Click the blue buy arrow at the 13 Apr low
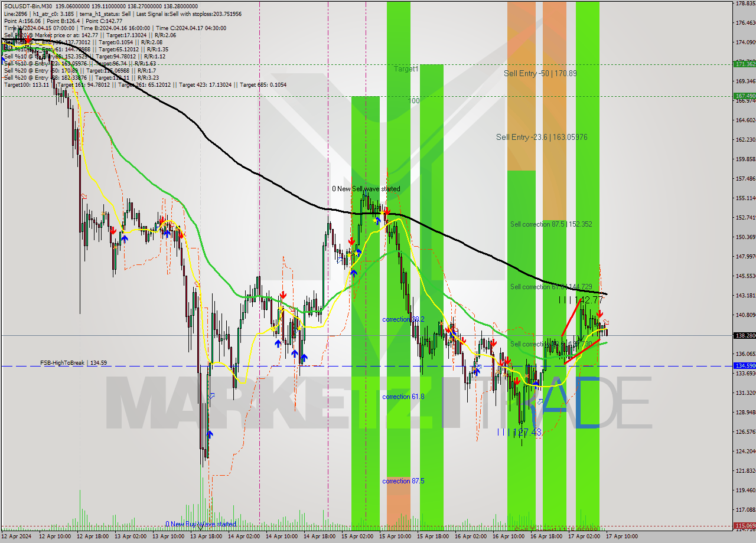 point(210,434)
